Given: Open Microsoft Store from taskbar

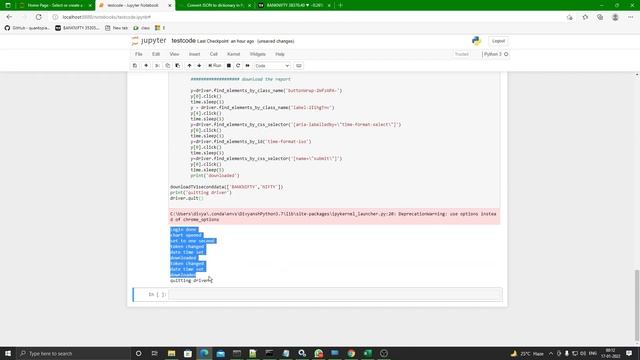Looking at the screenshot, I should coord(188,353).
